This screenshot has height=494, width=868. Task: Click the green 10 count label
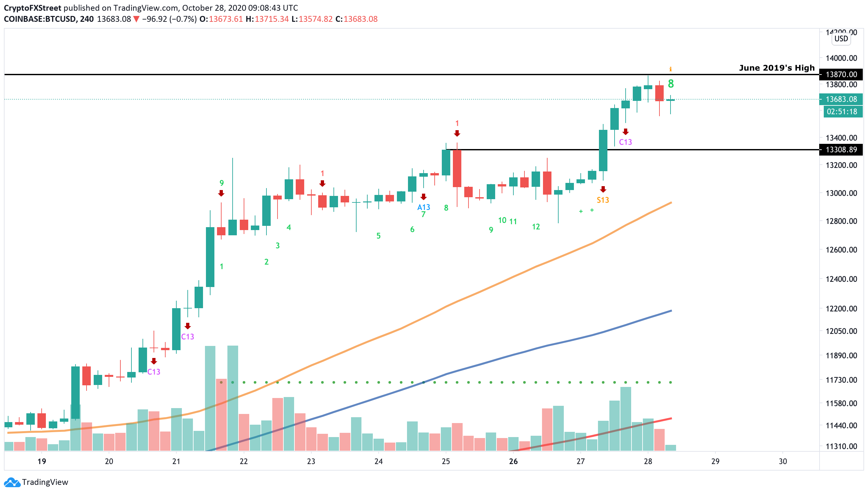pyautogui.click(x=502, y=221)
